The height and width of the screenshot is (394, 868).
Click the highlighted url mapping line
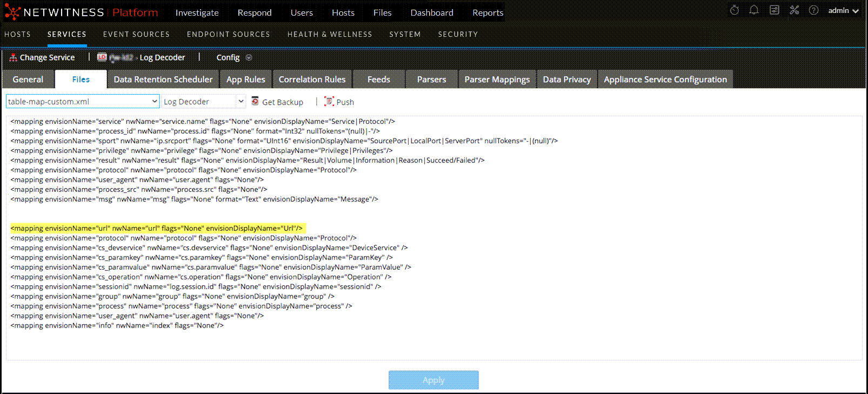pos(157,228)
